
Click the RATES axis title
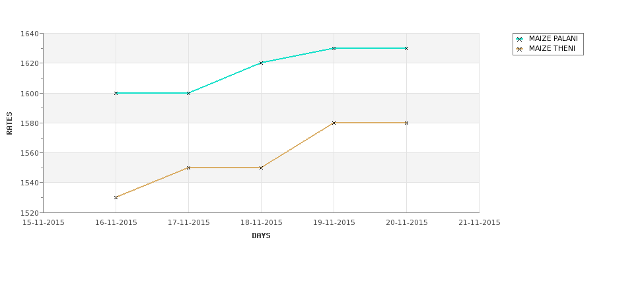[9, 123]
